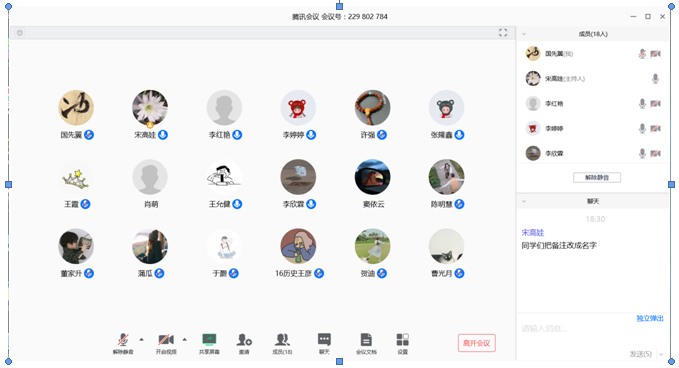Start 共享屏幕 screen sharing
This screenshot has width=679, height=368.
tap(209, 340)
